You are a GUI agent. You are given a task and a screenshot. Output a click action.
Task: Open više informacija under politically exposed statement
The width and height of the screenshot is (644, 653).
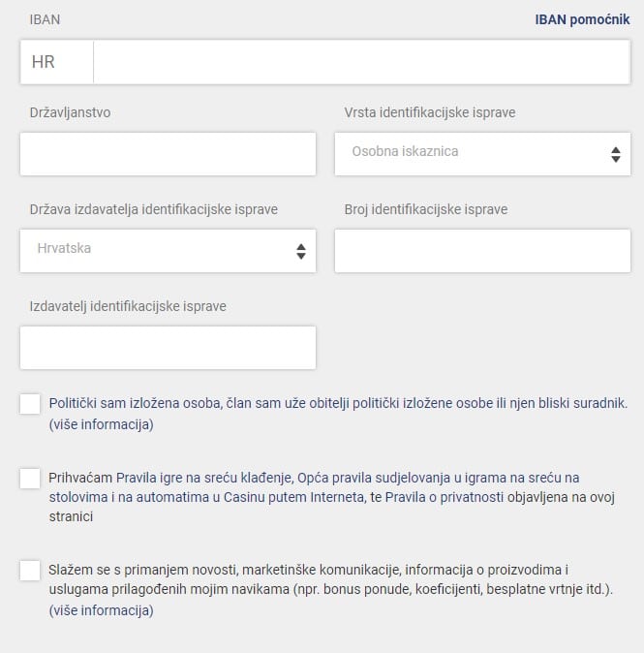[x=101, y=424]
